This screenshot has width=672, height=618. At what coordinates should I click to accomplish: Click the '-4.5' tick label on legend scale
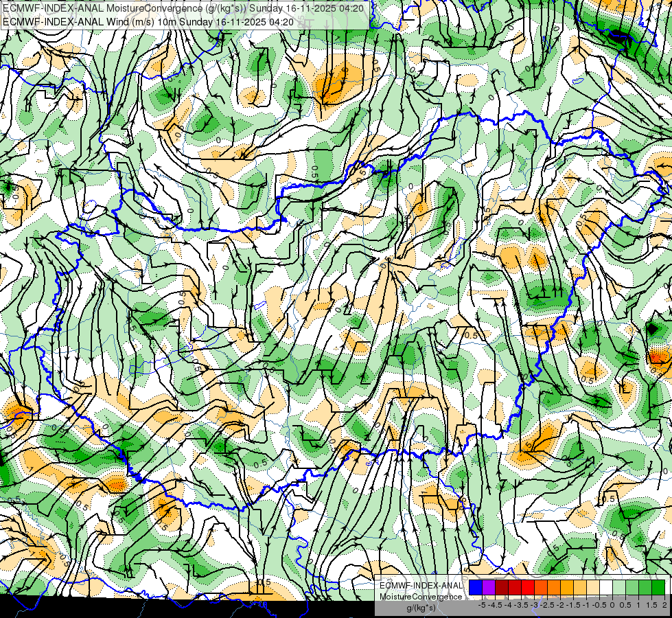coord(496,605)
